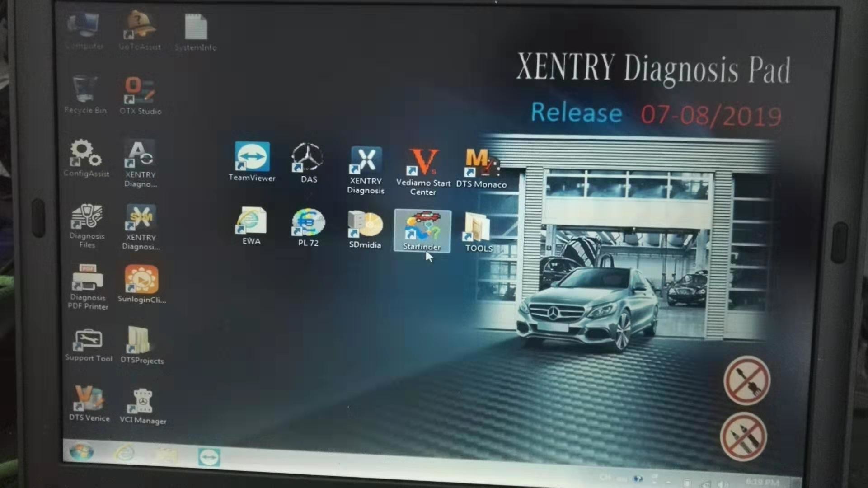This screenshot has width=868, height=488.
Task: Launch DTS Monaco shortcut
Action: [481, 168]
